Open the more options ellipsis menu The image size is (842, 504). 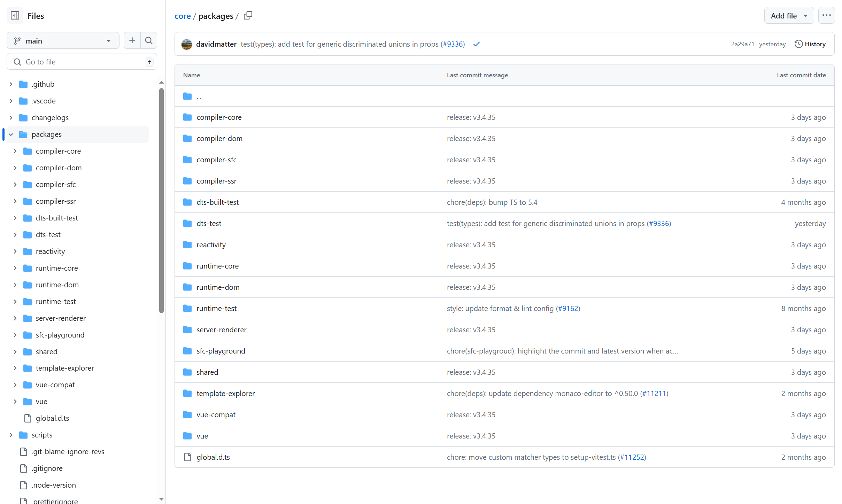pos(826,16)
